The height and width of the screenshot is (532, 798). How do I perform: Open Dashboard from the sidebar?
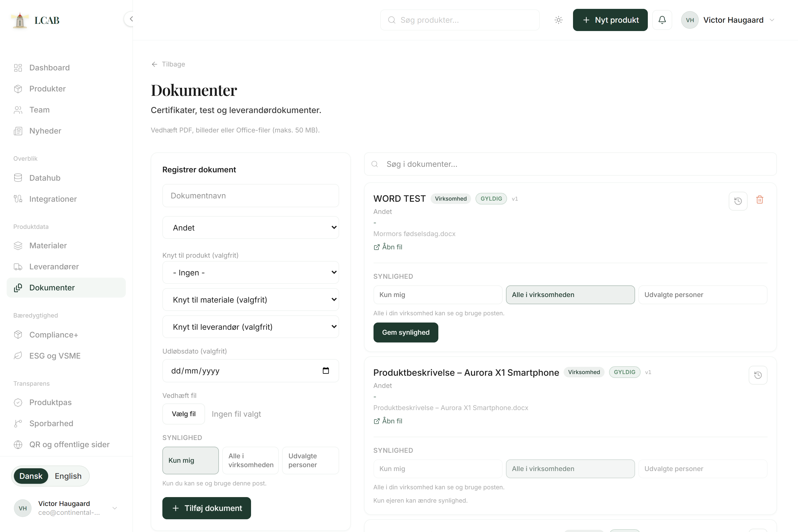click(66, 68)
